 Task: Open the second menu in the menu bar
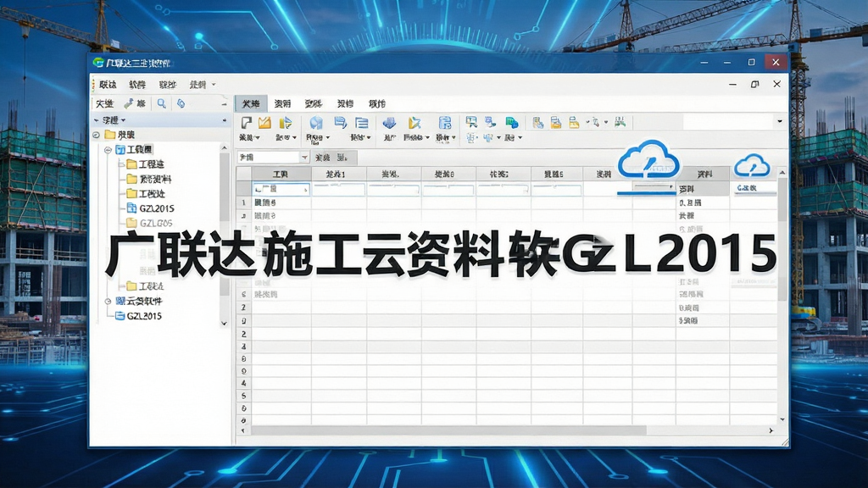pyautogui.click(x=137, y=85)
